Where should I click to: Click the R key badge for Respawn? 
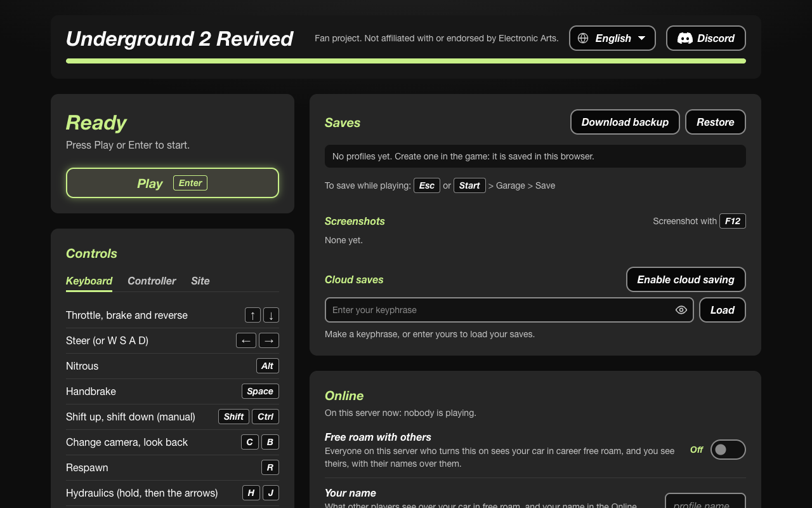click(270, 467)
